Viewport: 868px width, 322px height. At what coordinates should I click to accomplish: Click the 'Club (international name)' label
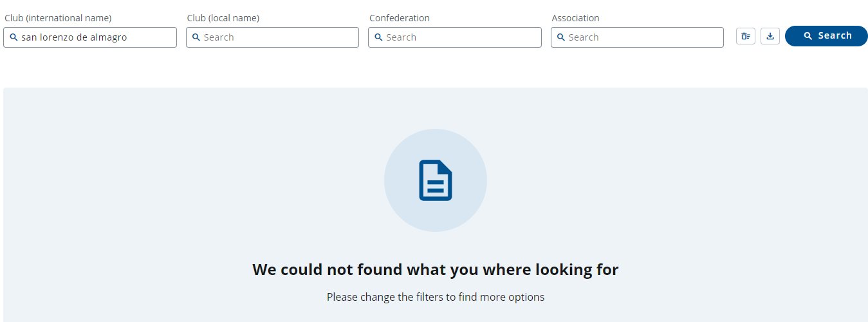tap(58, 18)
